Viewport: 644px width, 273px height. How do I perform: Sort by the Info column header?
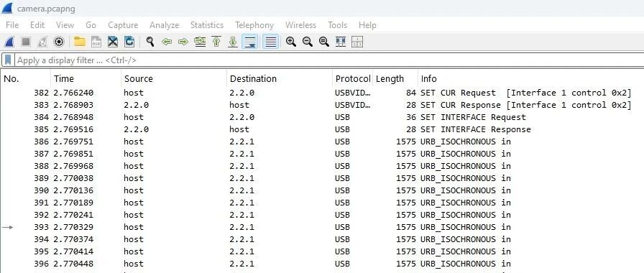coord(531,78)
